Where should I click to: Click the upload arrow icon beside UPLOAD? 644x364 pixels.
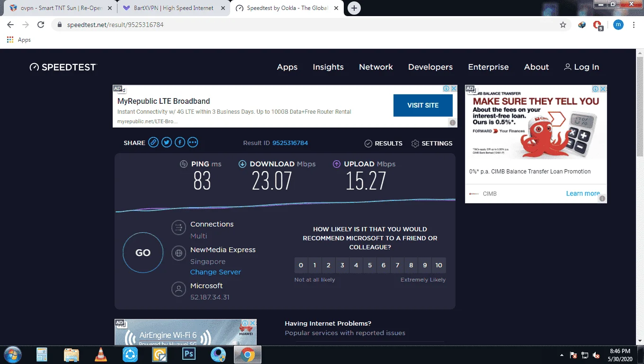pyautogui.click(x=337, y=164)
